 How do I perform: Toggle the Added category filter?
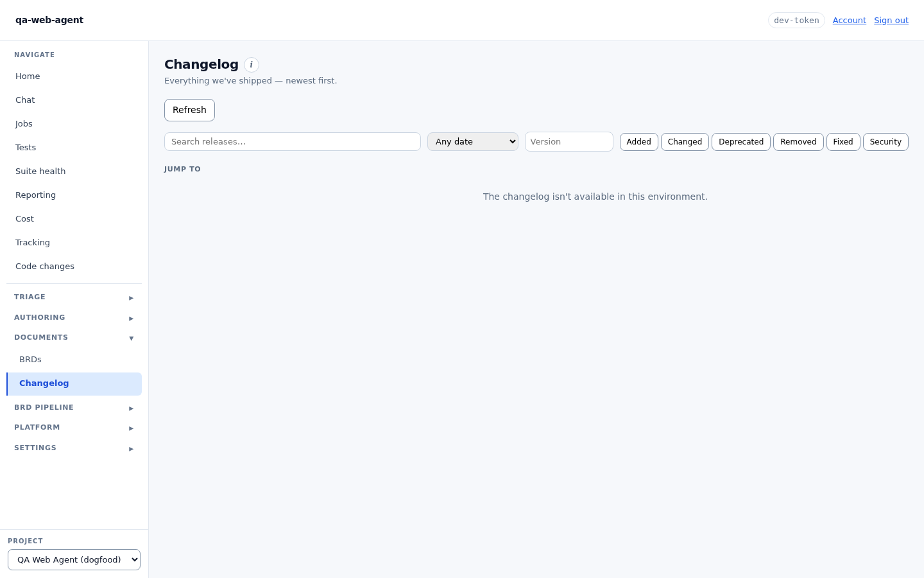pos(638,142)
